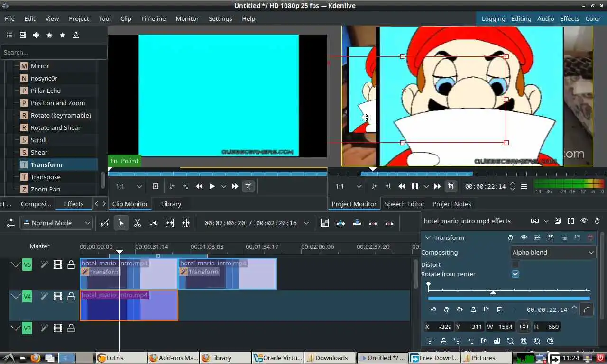Lock track V5
Viewport: 607px width, 364px height.
pyautogui.click(x=71, y=264)
